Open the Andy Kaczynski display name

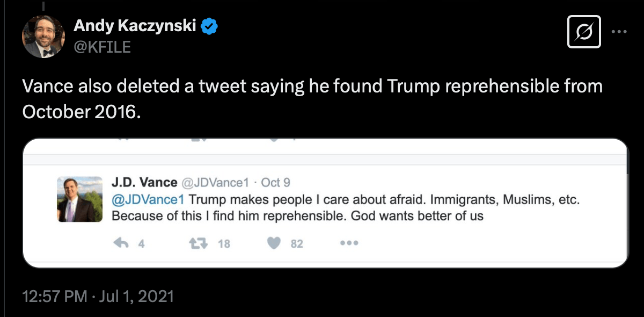[134, 25]
